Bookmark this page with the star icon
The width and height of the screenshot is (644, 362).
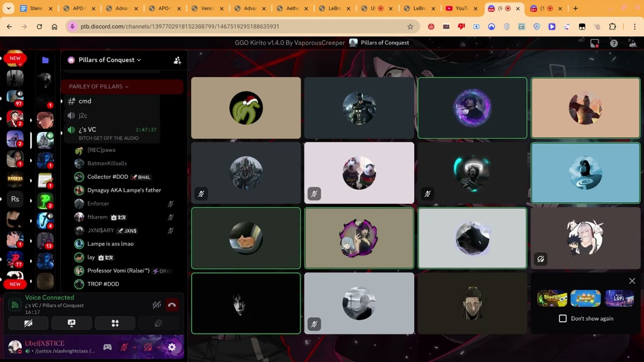(410, 27)
